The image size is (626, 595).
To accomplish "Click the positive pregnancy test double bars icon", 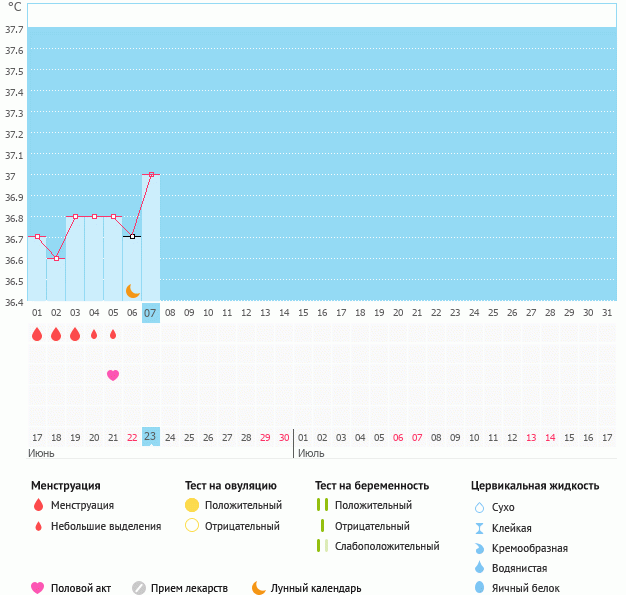I will tap(322, 505).
